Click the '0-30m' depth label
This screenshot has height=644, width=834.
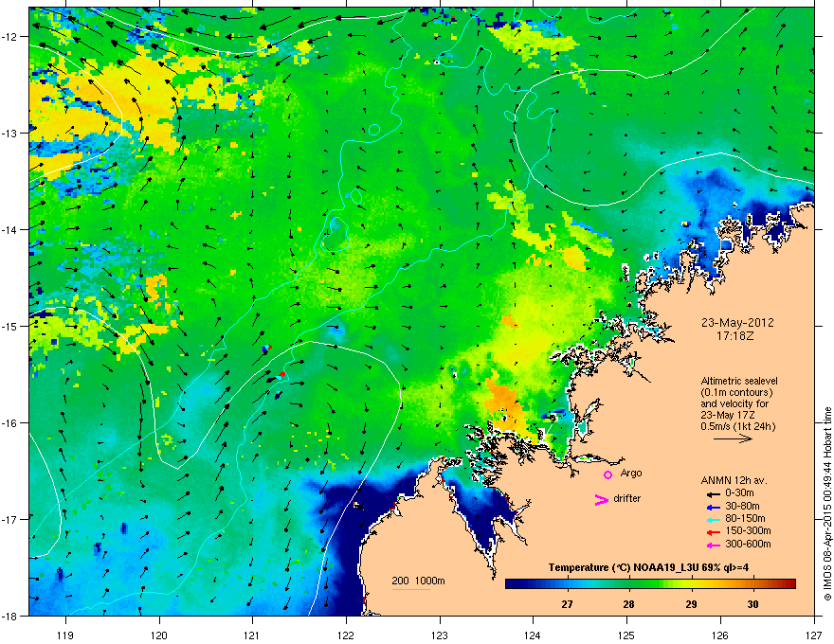click(x=739, y=493)
